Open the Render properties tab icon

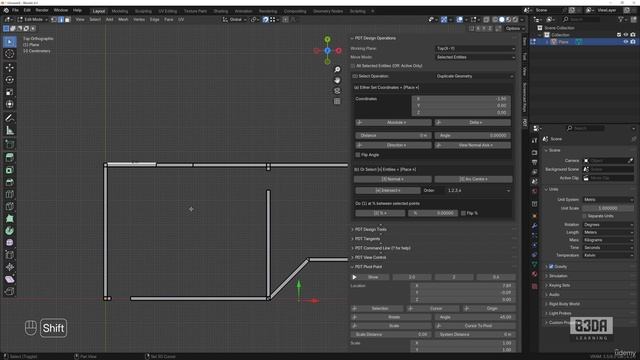coord(535,152)
